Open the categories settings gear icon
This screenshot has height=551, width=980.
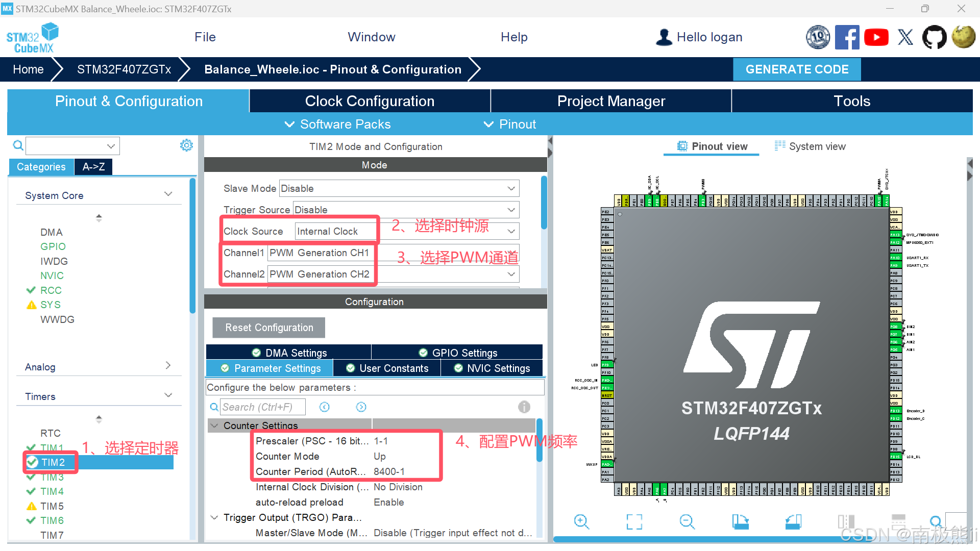click(186, 146)
